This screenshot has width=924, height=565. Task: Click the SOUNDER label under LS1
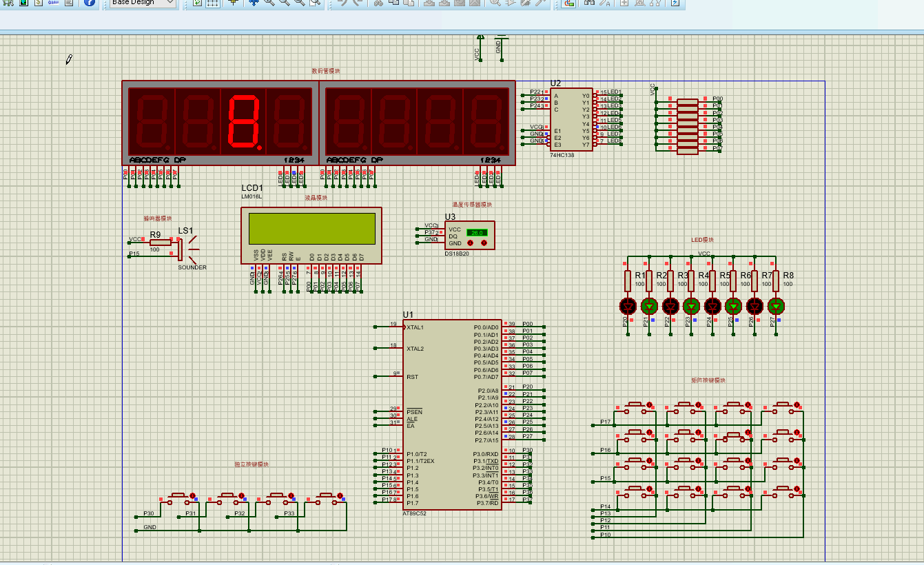coord(192,267)
